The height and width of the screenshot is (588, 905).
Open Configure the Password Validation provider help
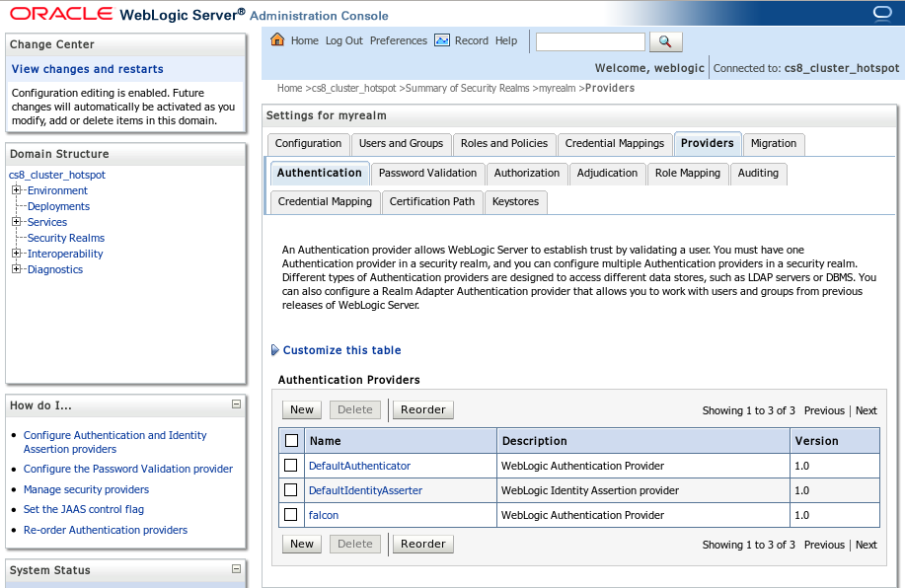pos(128,470)
